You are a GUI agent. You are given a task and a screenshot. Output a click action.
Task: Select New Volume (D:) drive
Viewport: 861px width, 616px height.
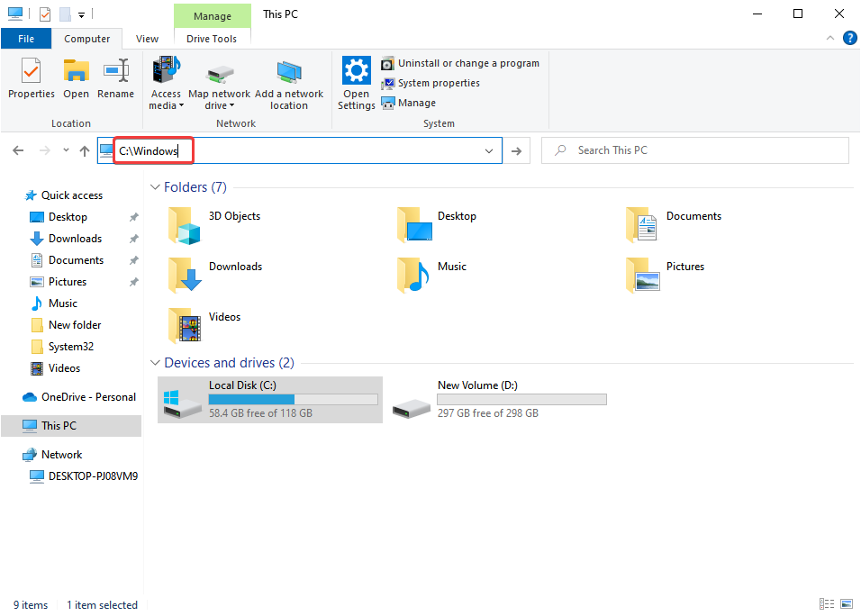[x=499, y=400]
